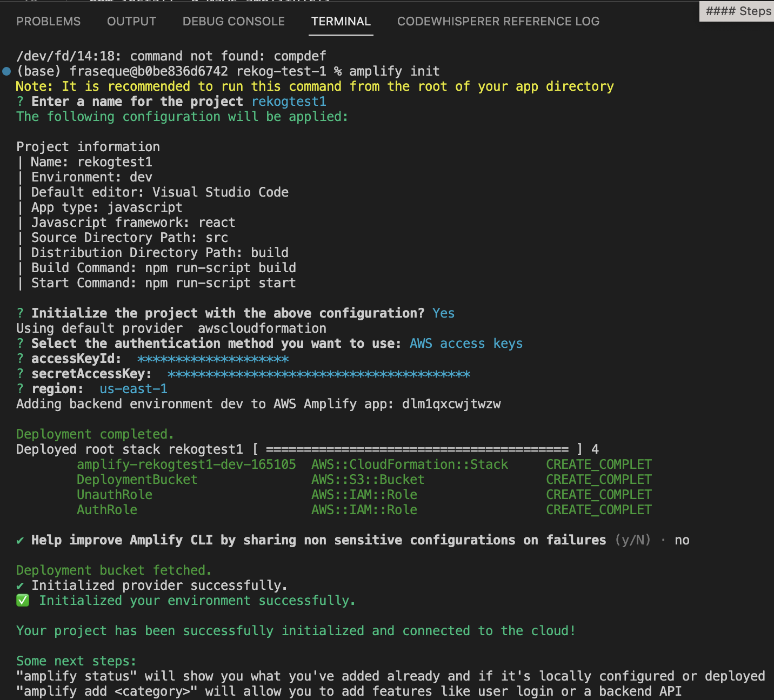
Task: Click CREATE_COMPLET status in the AuthRole row
Action: tap(599, 510)
